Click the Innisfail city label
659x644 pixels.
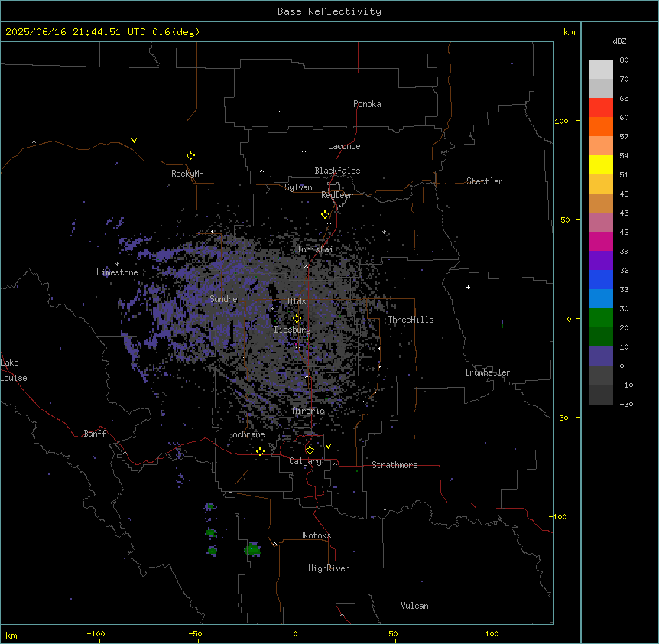pos(318,249)
